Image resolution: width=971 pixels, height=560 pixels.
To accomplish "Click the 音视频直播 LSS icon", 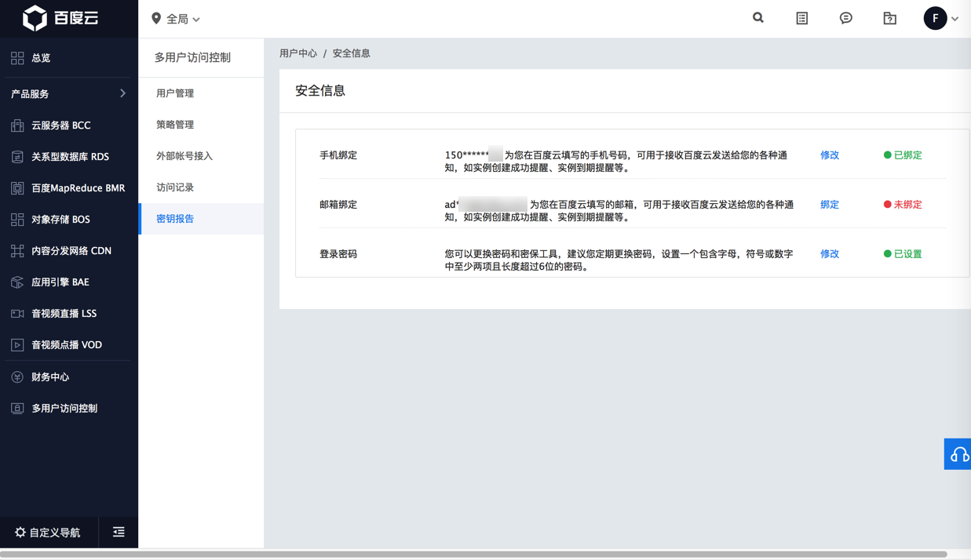I will click(x=17, y=314).
